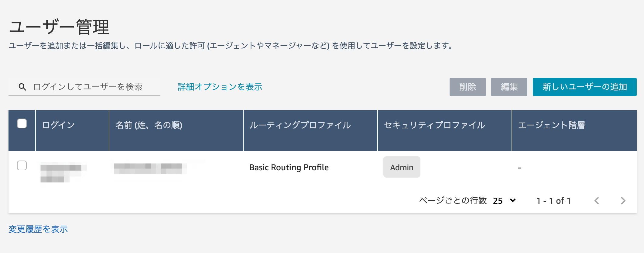Image resolution: width=644 pixels, height=253 pixels.
Task: Click ルーティングプロファイル column header
Action: (x=300, y=125)
